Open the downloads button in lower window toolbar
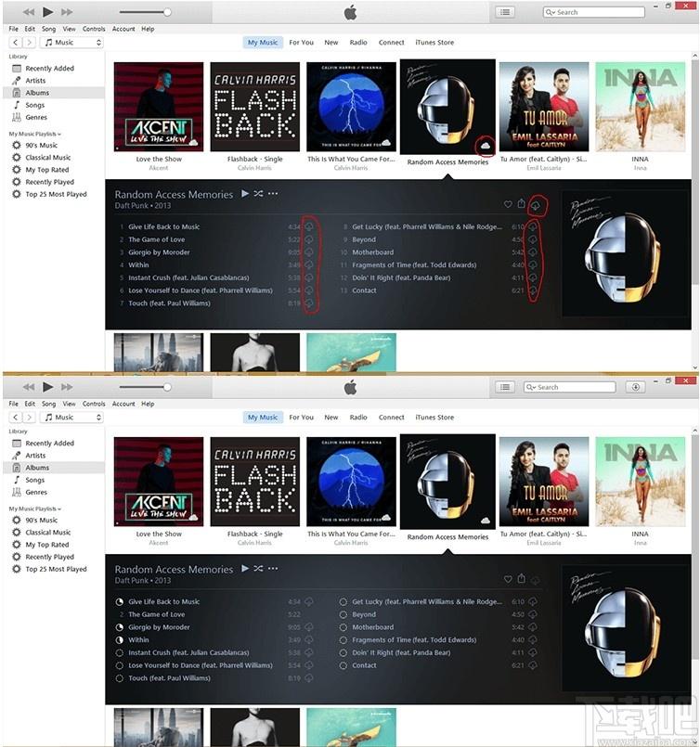Image resolution: width=700 pixels, height=747 pixels. tap(635, 387)
